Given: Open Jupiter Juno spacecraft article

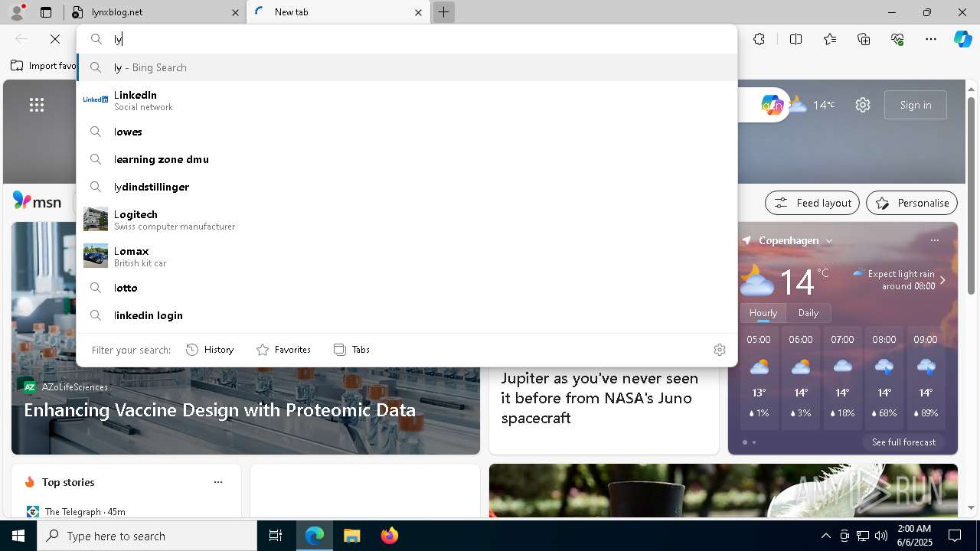Looking at the screenshot, I should tap(599, 398).
